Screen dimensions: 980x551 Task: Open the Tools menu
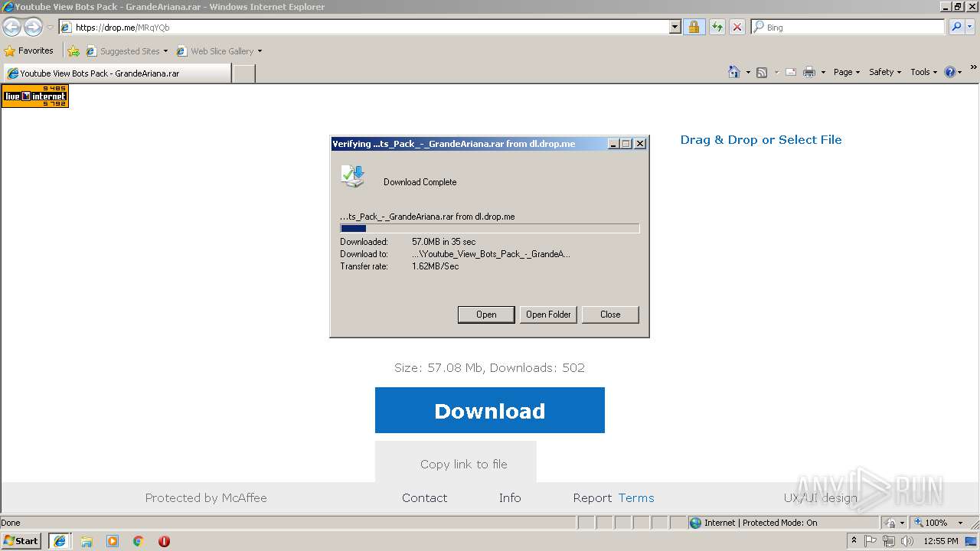click(x=923, y=72)
